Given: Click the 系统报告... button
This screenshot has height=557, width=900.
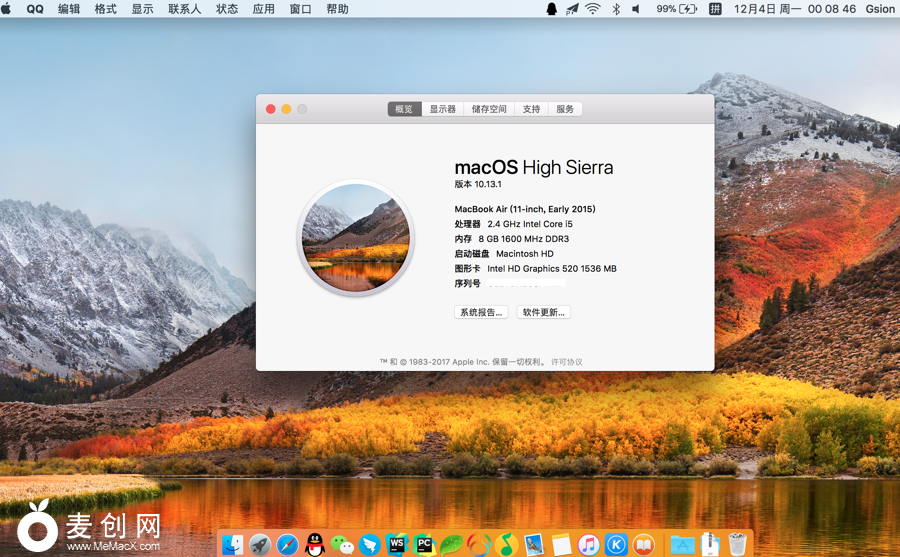Looking at the screenshot, I should point(481,312).
